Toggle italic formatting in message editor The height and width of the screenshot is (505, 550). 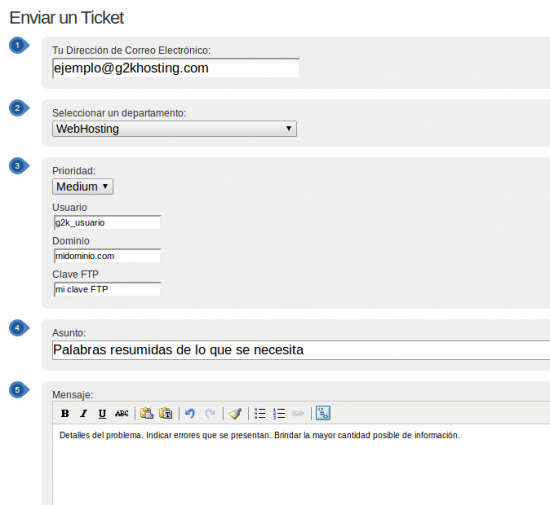click(83, 413)
